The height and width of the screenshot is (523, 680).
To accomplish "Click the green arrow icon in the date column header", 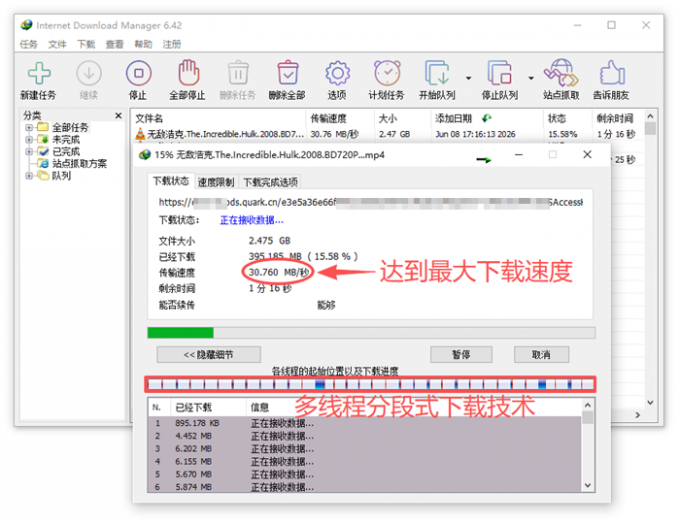I will tap(487, 118).
